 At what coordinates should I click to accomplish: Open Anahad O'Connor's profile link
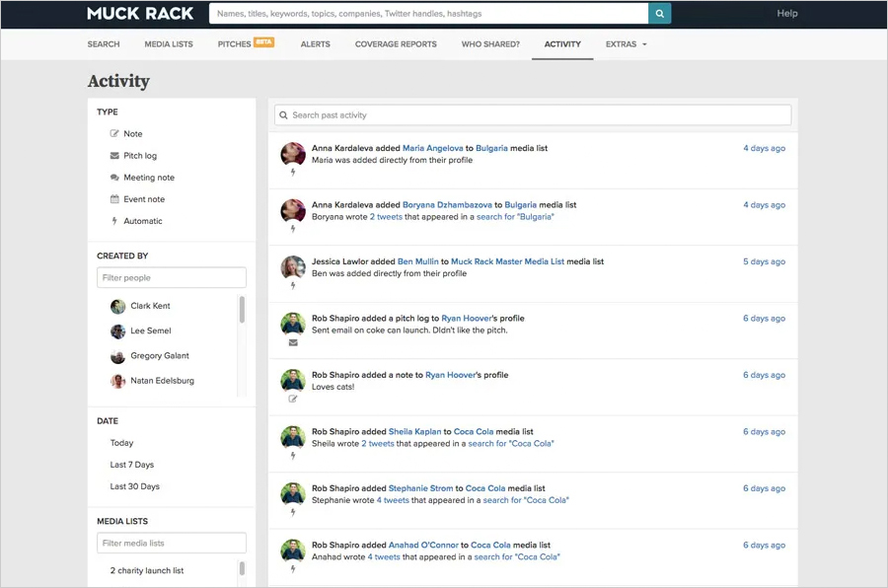[x=423, y=545]
